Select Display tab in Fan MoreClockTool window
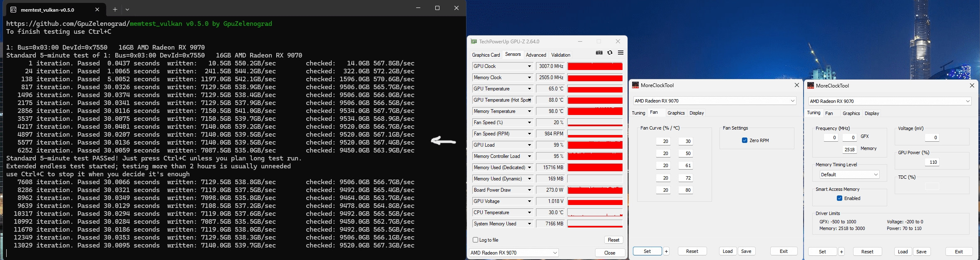980x260 pixels. [x=697, y=113]
